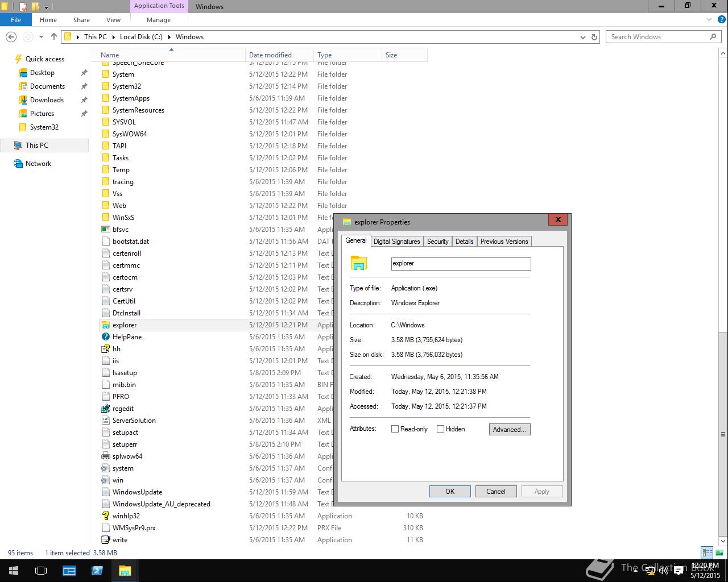728x582 pixels.
Task: Select Downloads in Quick access
Action: point(47,100)
